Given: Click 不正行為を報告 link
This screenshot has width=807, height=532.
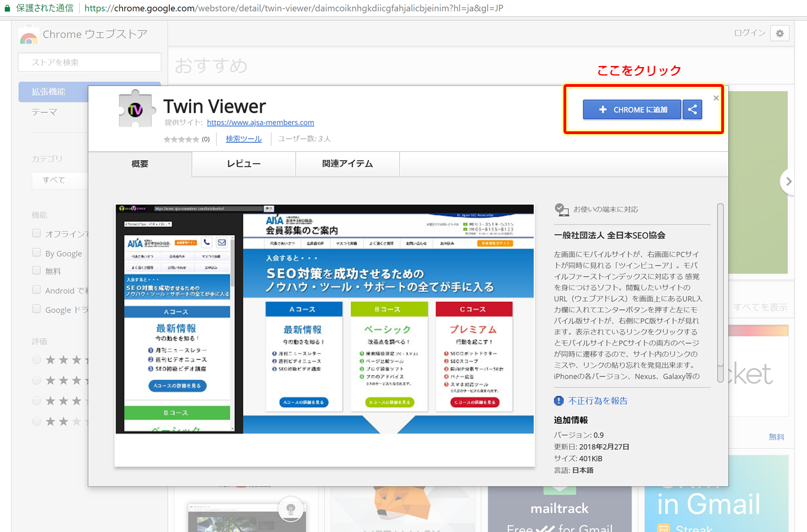Looking at the screenshot, I should coord(598,401).
